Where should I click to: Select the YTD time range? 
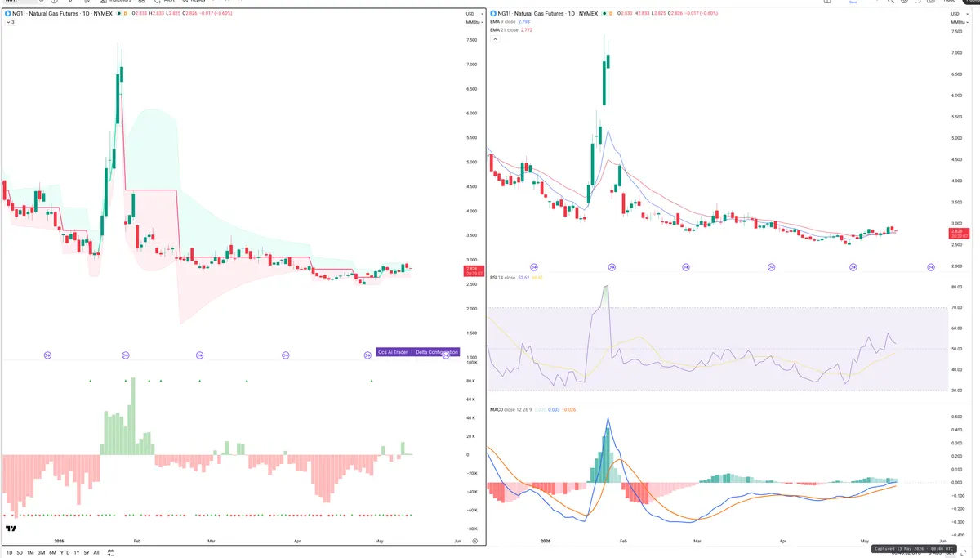(65, 553)
